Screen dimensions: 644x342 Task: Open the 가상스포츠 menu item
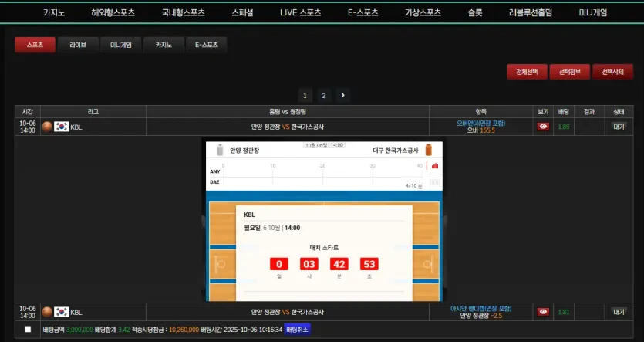pos(423,13)
